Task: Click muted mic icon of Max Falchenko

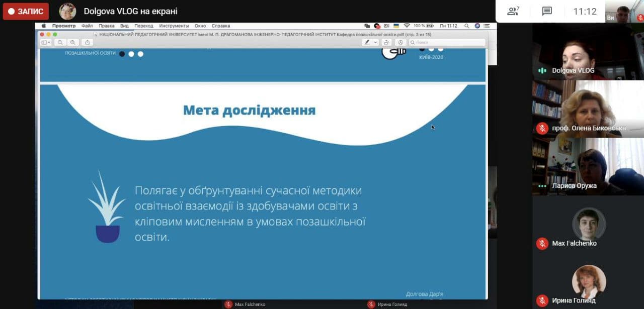Action: [x=542, y=243]
